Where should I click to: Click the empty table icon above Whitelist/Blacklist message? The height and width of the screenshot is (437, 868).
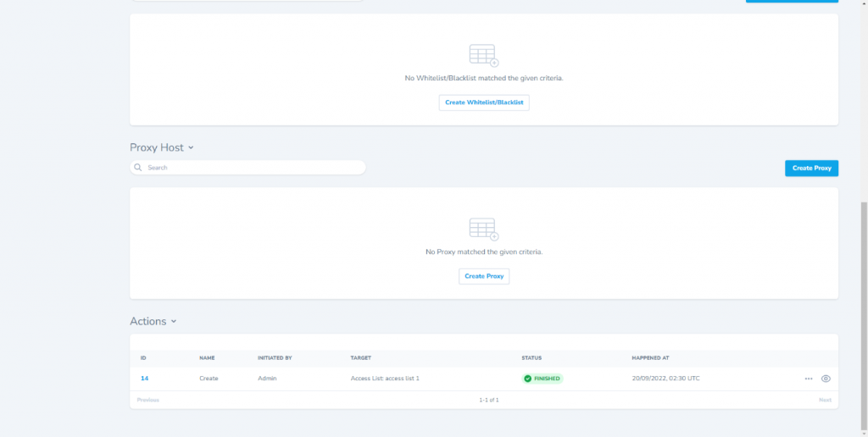[x=483, y=55]
